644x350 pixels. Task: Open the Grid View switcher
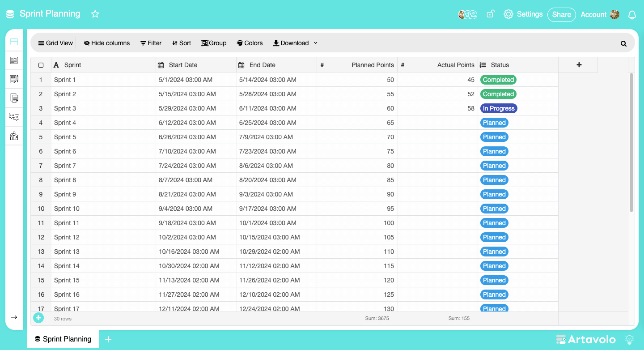point(55,43)
